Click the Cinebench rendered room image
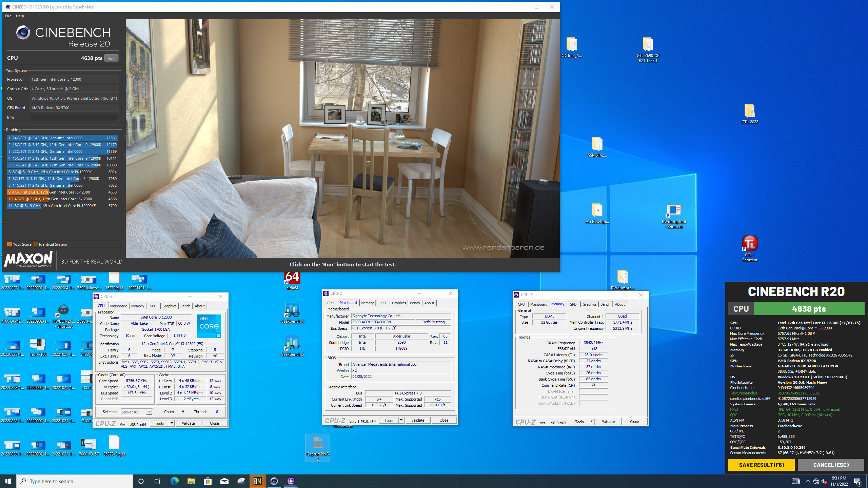Screen dimensions: 868x488 (x=342, y=138)
